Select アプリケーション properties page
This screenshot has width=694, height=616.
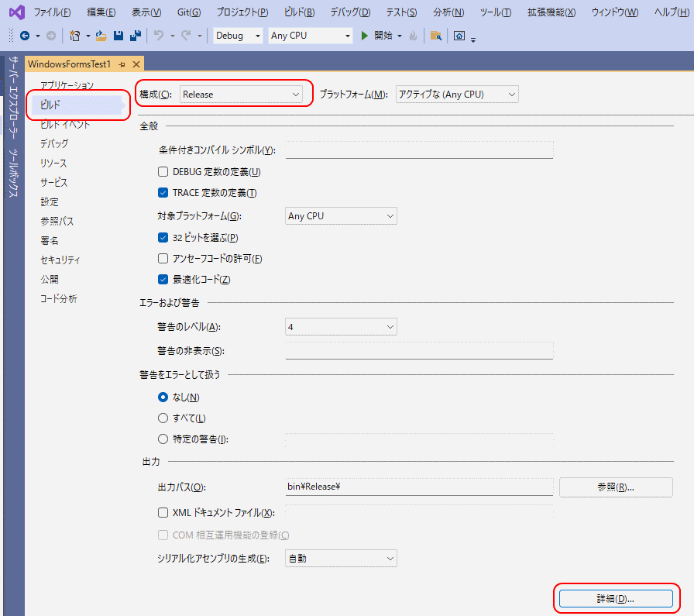pos(67,85)
